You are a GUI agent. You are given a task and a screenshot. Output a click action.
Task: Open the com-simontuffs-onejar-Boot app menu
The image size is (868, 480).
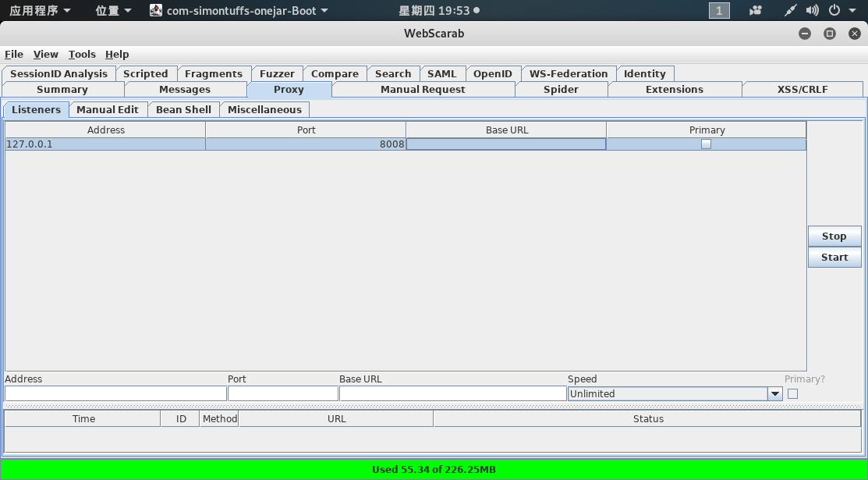coord(239,10)
